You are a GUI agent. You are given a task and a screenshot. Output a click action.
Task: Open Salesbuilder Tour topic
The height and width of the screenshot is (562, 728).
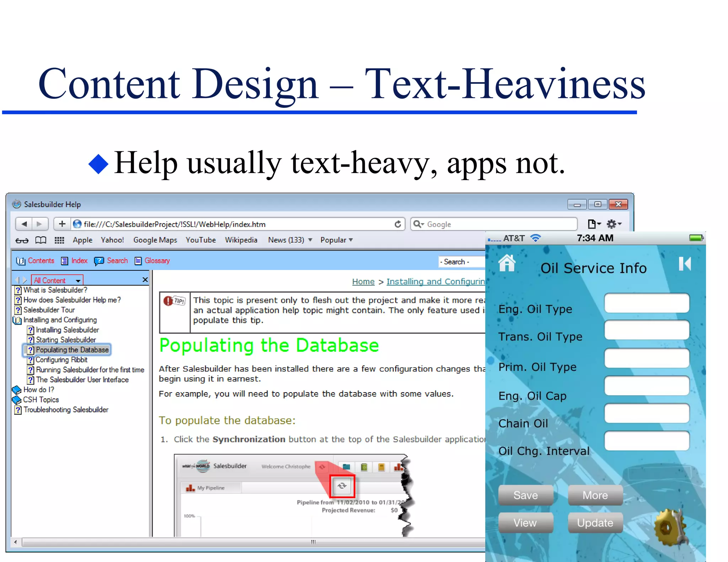(x=45, y=310)
